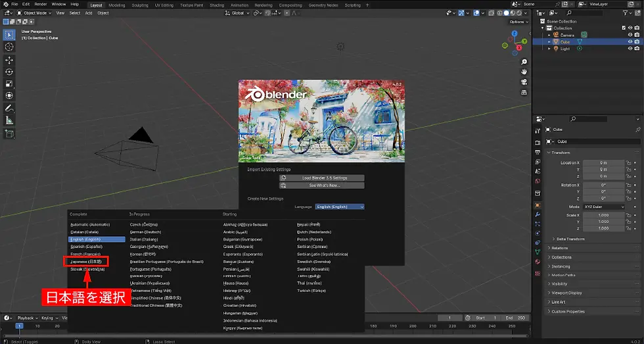
Task: Toggle the Scale Z lock icon
Action: [x=628, y=228]
